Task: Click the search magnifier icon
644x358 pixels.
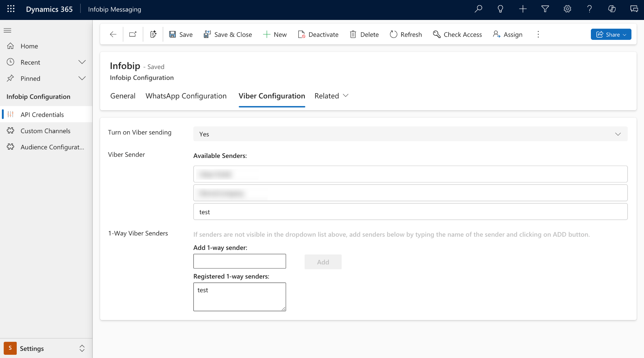Action: pyautogui.click(x=478, y=9)
